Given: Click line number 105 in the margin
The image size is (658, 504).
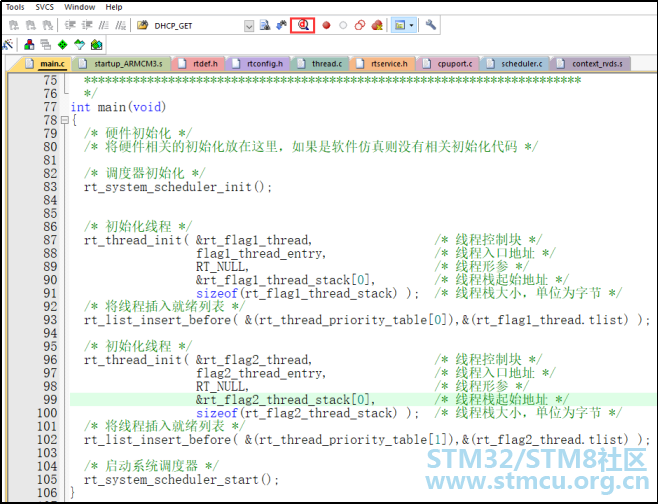Looking at the screenshot, I should click(47, 480).
